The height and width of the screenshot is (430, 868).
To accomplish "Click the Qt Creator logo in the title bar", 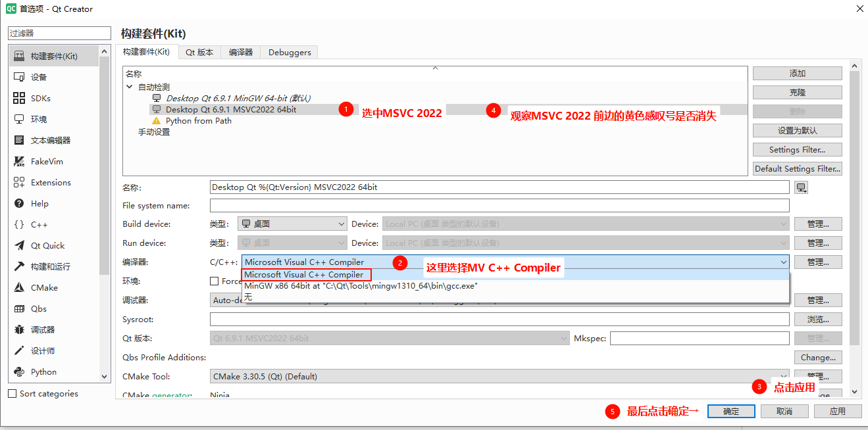I will 11,9.
